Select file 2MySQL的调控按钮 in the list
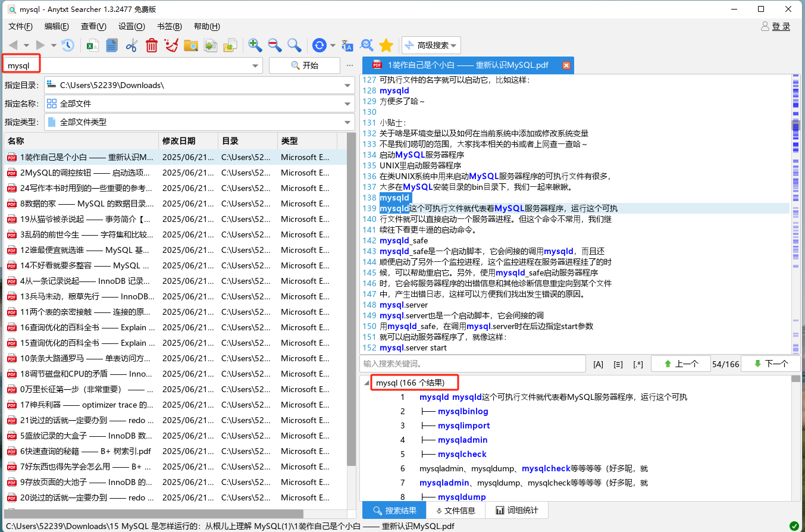This screenshot has height=532, width=805. coord(175,173)
